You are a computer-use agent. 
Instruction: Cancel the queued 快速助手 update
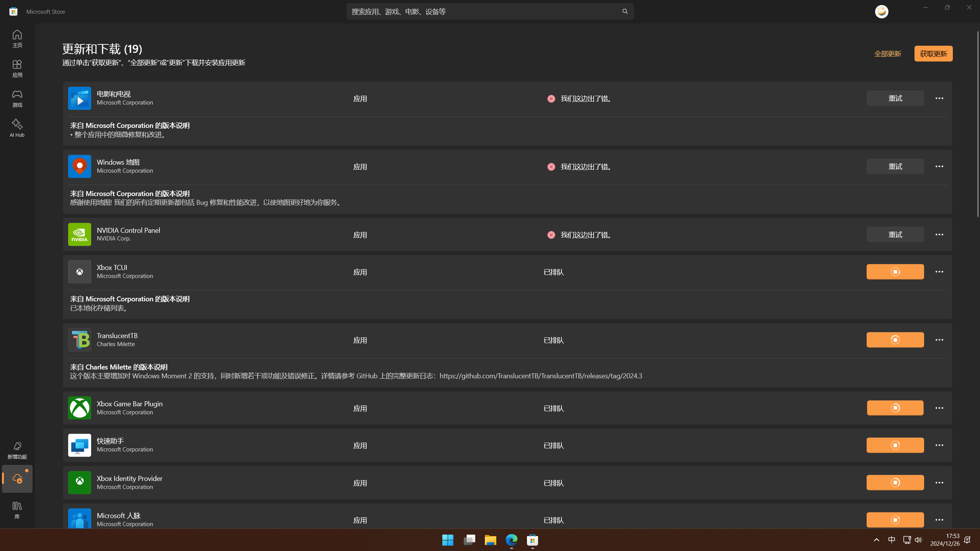pyautogui.click(x=895, y=445)
